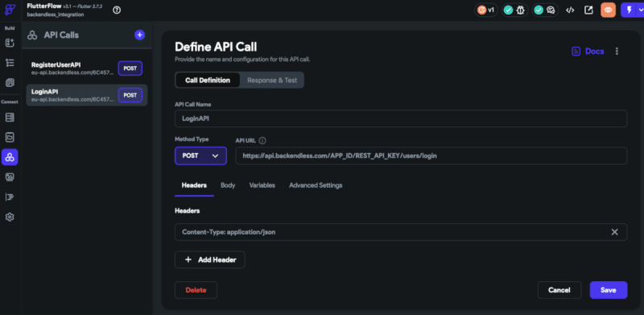Open the Settings gear sidebar icon
The image size is (644, 315).
click(x=10, y=217)
